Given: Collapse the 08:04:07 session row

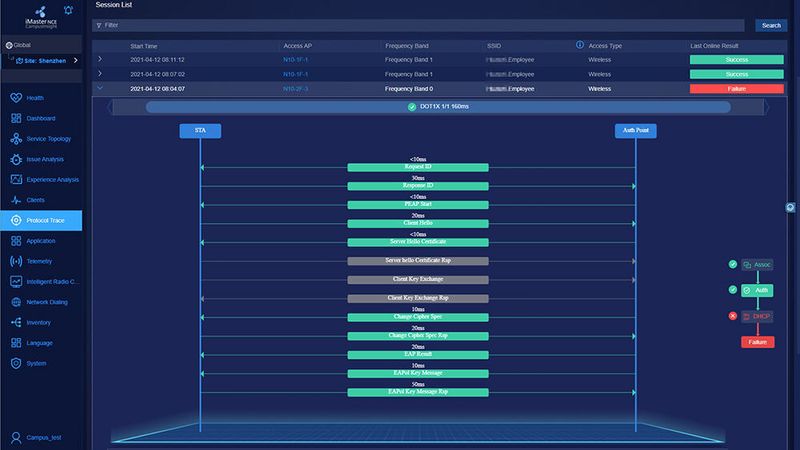Looking at the screenshot, I should coord(99,88).
